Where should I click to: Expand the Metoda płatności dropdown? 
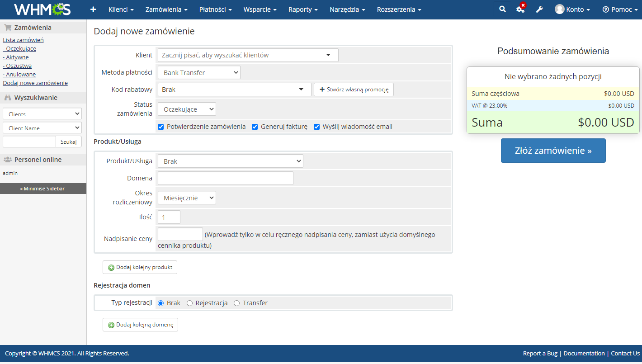pyautogui.click(x=199, y=72)
